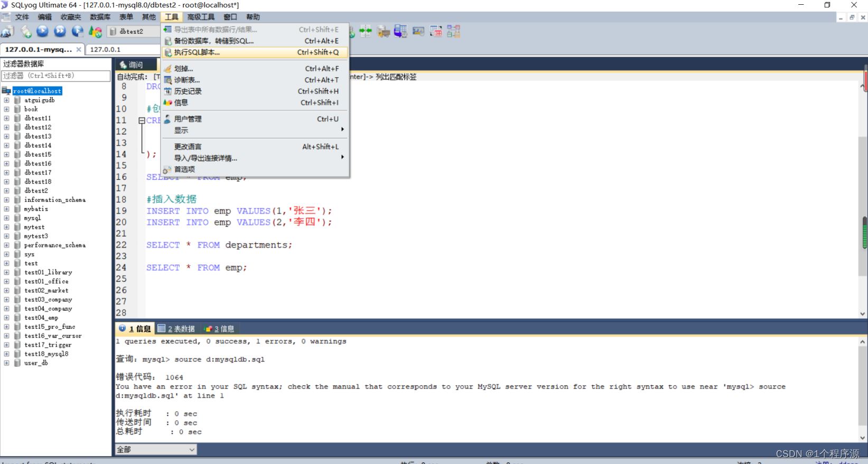Select the test17_trigger database

[48, 345]
